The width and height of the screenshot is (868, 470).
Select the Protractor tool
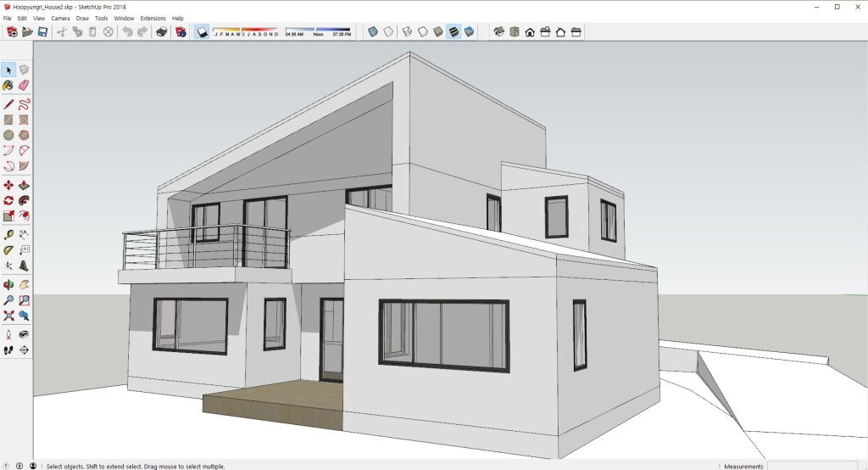[8, 250]
